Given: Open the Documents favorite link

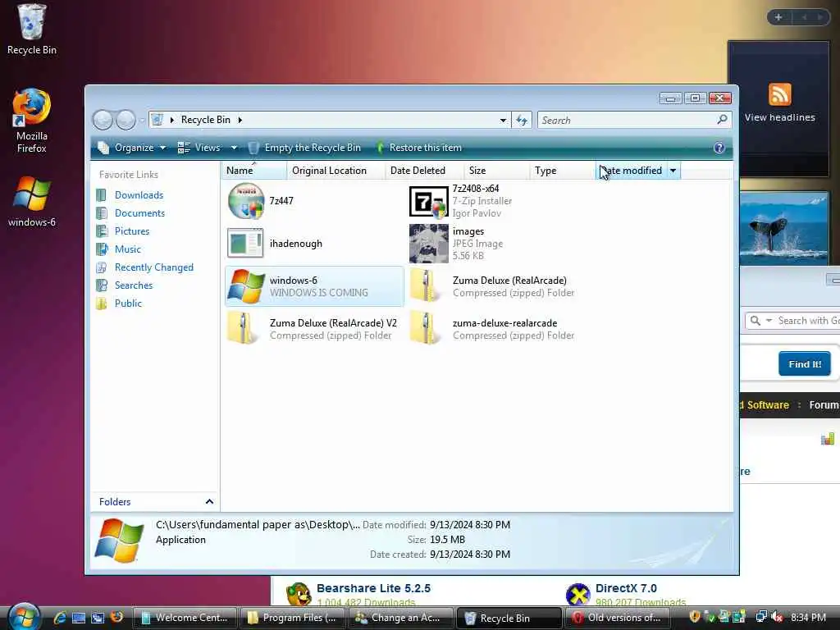Looking at the screenshot, I should click(139, 213).
